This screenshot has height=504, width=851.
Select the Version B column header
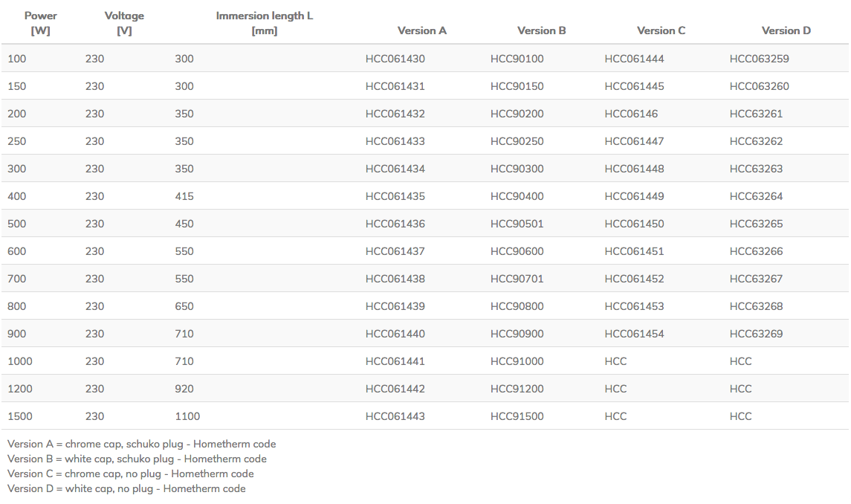(x=540, y=30)
